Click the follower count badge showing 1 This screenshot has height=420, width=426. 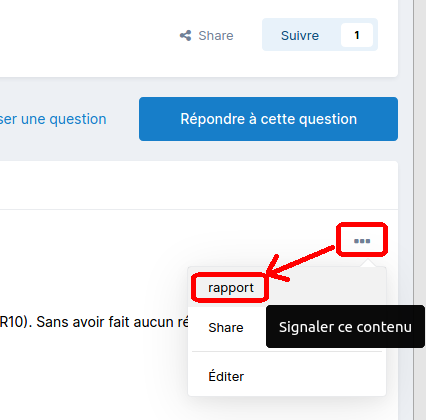click(x=357, y=35)
